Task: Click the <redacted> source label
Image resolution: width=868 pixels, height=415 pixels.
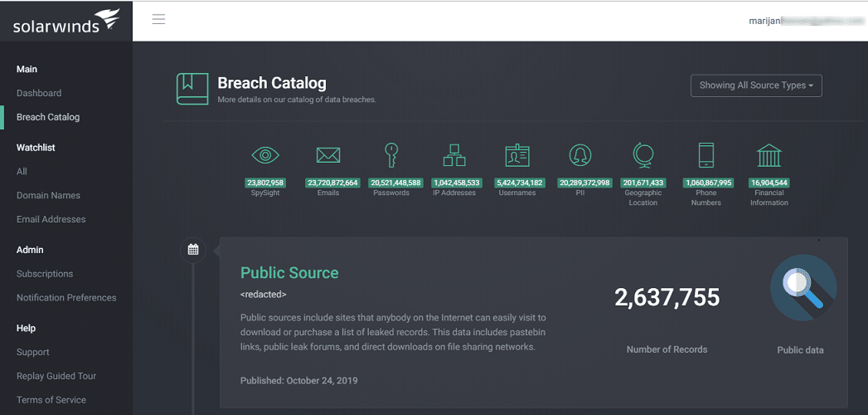Action: [x=264, y=294]
